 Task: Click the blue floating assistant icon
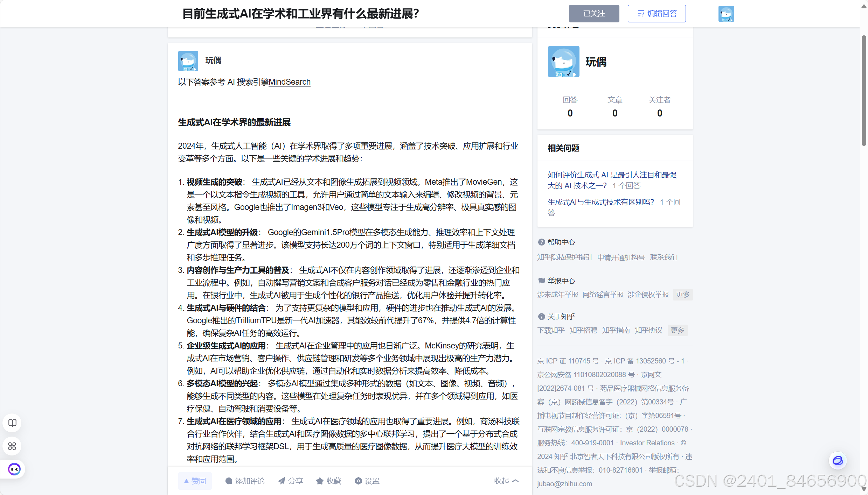coord(838,460)
